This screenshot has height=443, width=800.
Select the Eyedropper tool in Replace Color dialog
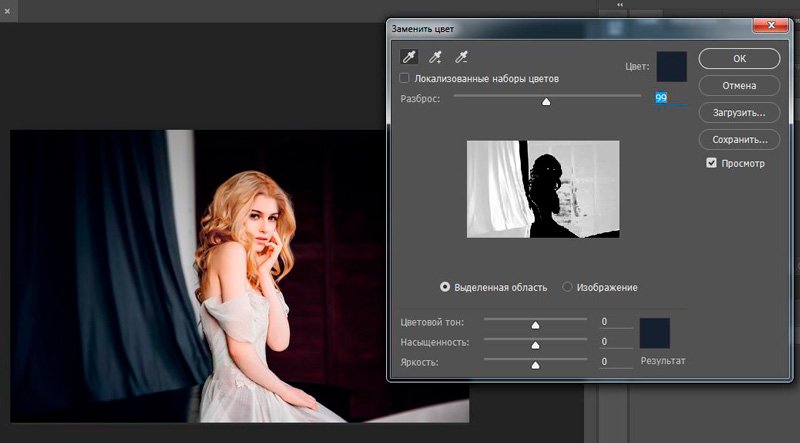point(409,57)
